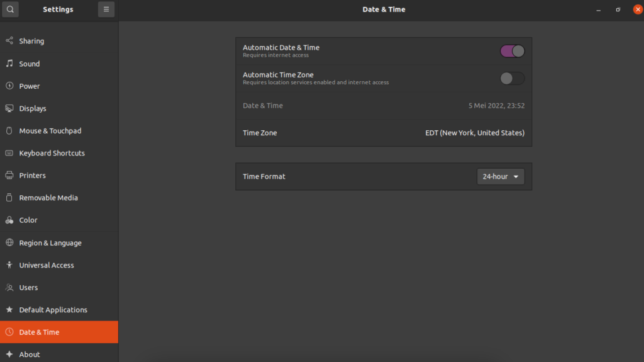The width and height of the screenshot is (644, 362).
Task: Disable the Automatic Date & Time switch
Action: click(512, 51)
